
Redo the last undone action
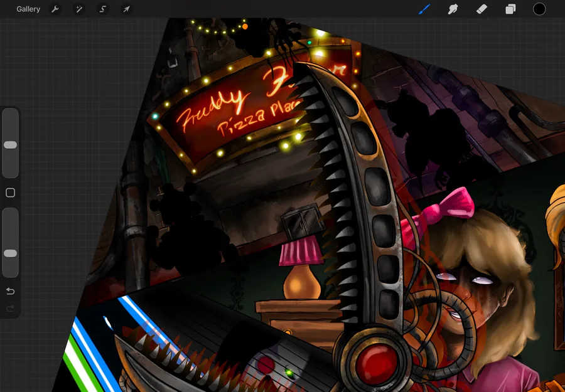pyautogui.click(x=11, y=308)
